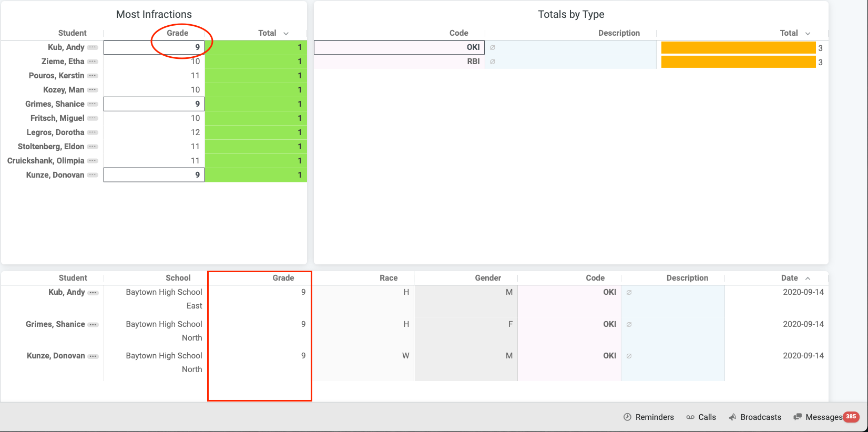Open the ellipsis menu for Grimes, Shanice in the detail table
The height and width of the screenshot is (432, 868).
click(x=93, y=325)
